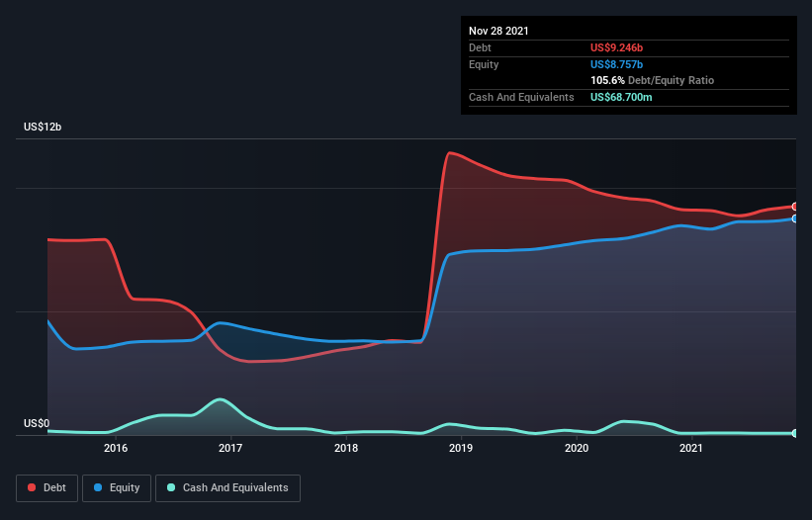Click the Cash And Equivalents tooltip label

[521, 97]
